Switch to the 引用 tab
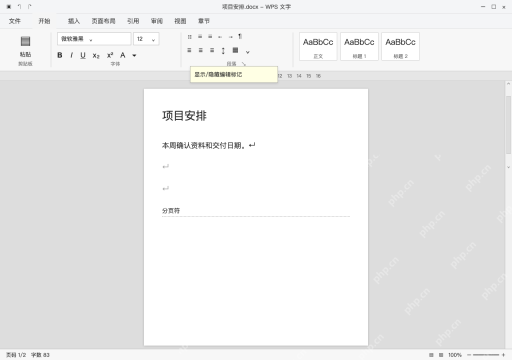 coord(133,21)
